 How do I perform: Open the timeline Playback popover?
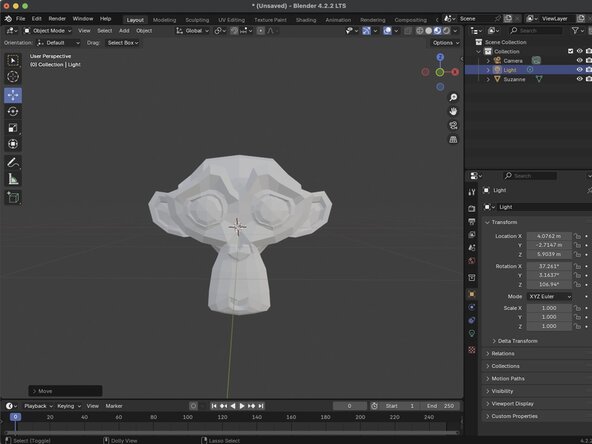(x=38, y=406)
